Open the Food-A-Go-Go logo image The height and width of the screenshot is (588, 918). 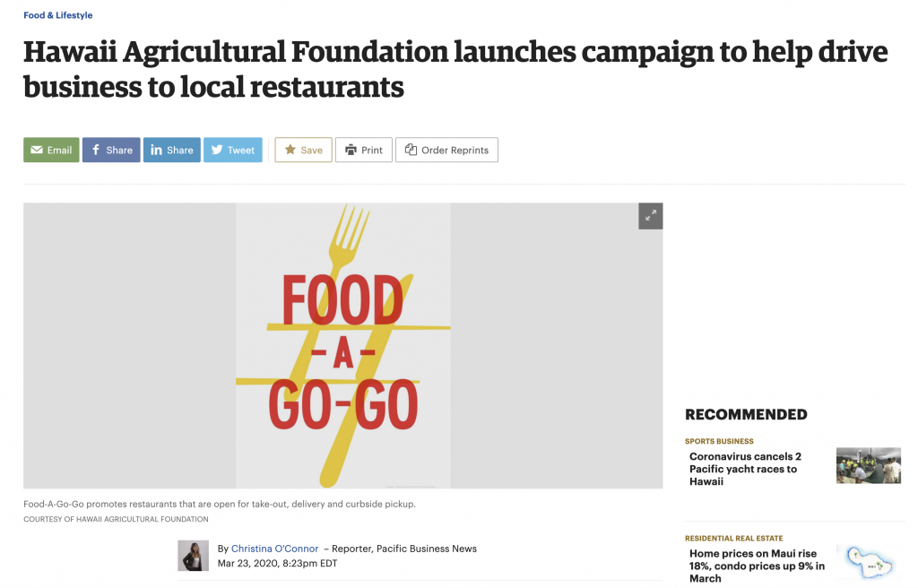(x=343, y=345)
